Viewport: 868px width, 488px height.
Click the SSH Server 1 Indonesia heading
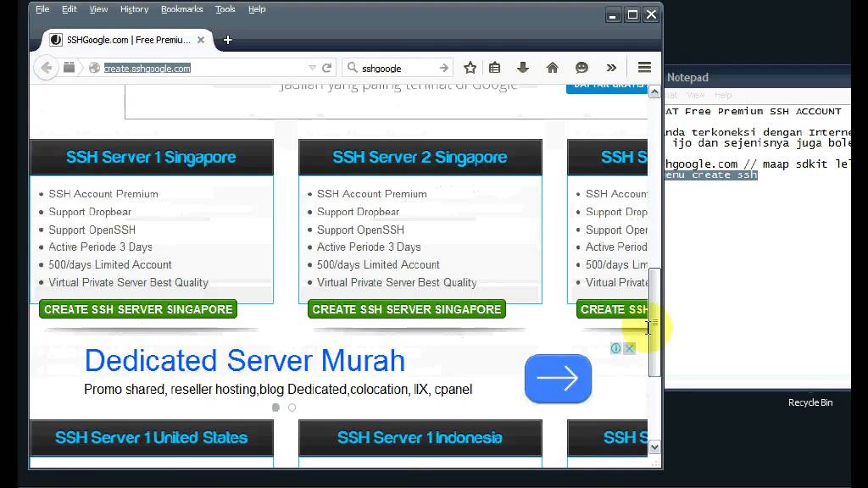(420, 438)
